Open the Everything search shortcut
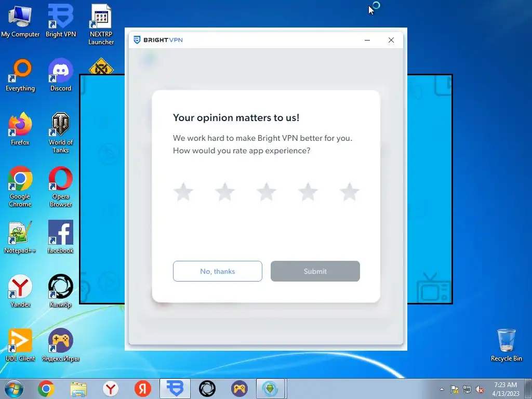 coord(20,75)
